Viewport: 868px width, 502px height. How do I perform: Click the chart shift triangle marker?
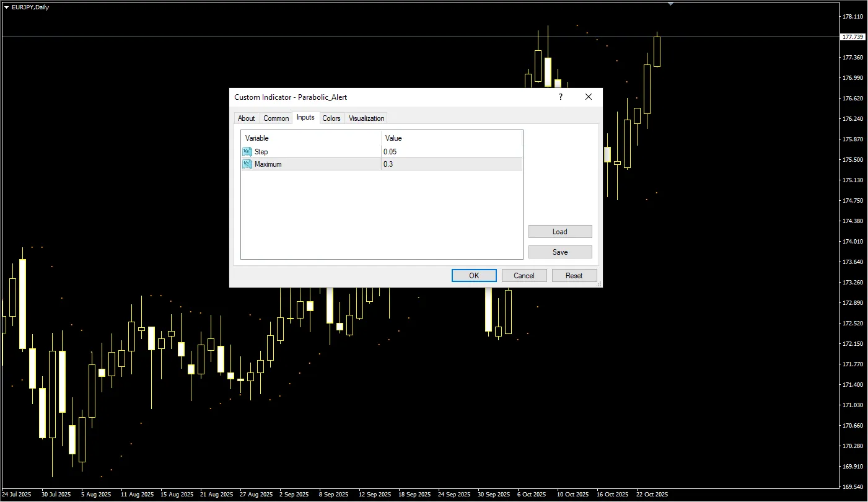click(x=670, y=4)
